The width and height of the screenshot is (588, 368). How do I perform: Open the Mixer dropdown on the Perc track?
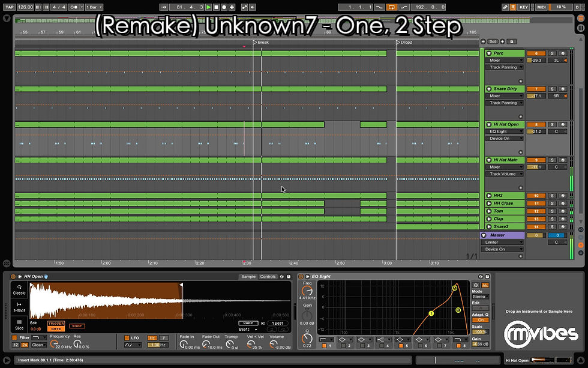pyautogui.click(x=504, y=60)
